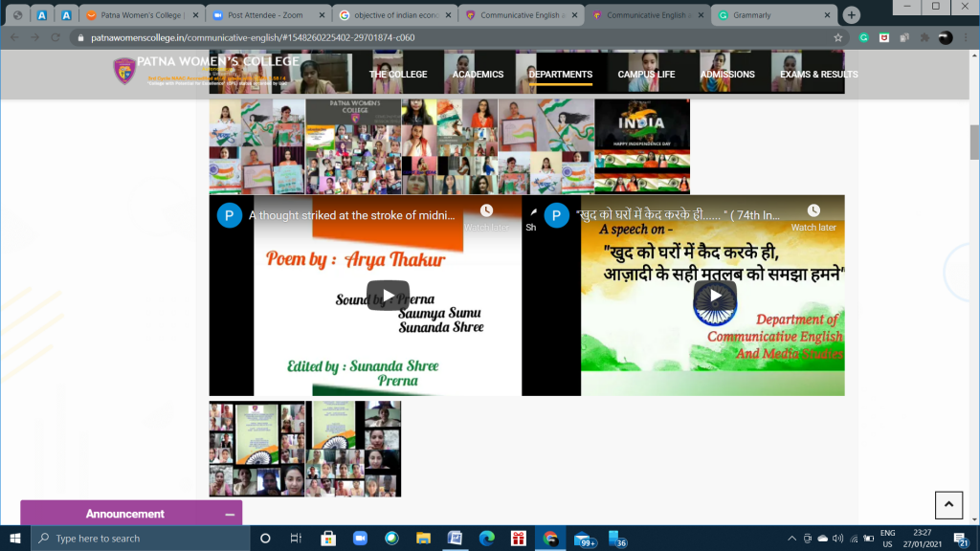Click Watch later on the speech video
This screenshot has height=551, width=980.
tap(813, 216)
